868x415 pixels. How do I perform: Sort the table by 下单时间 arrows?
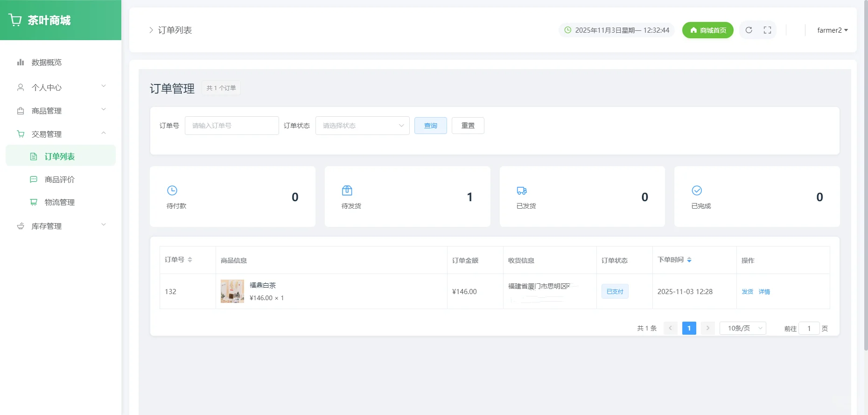pos(689,260)
